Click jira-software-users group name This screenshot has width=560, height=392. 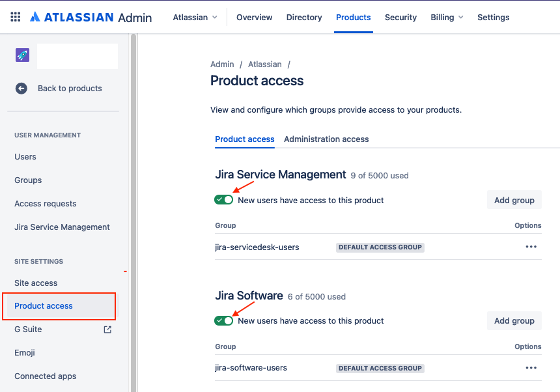tap(251, 368)
